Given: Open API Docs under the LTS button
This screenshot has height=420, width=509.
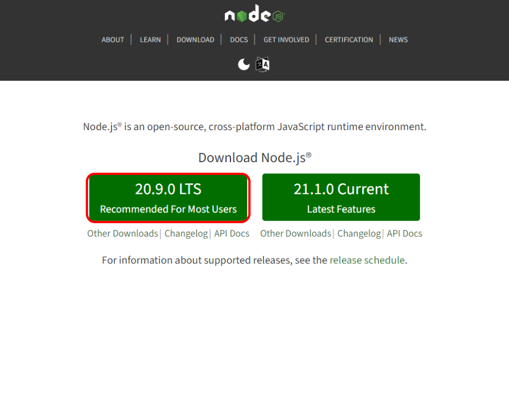Looking at the screenshot, I should pyautogui.click(x=232, y=233).
